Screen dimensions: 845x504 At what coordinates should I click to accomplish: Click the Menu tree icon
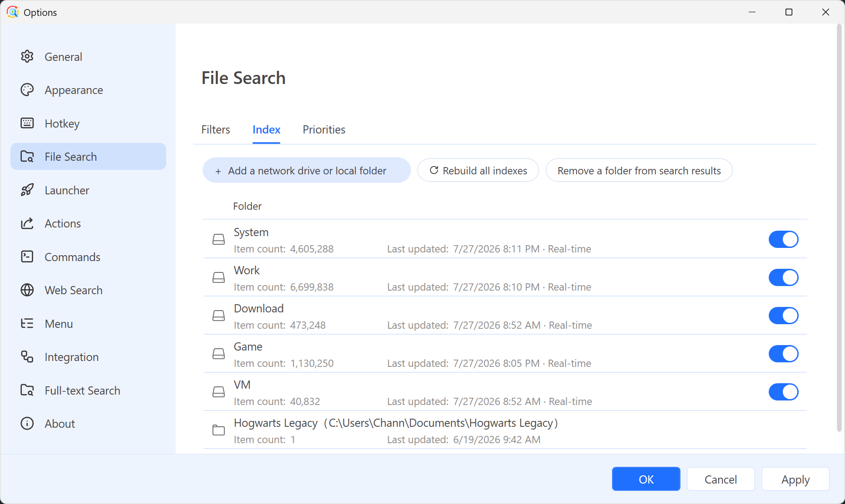(27, 324)
